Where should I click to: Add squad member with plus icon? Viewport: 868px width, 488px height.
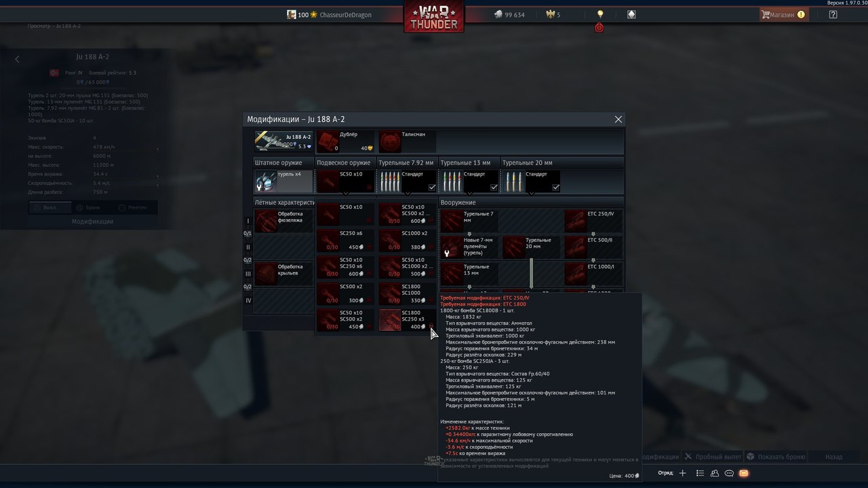[683, 473]
